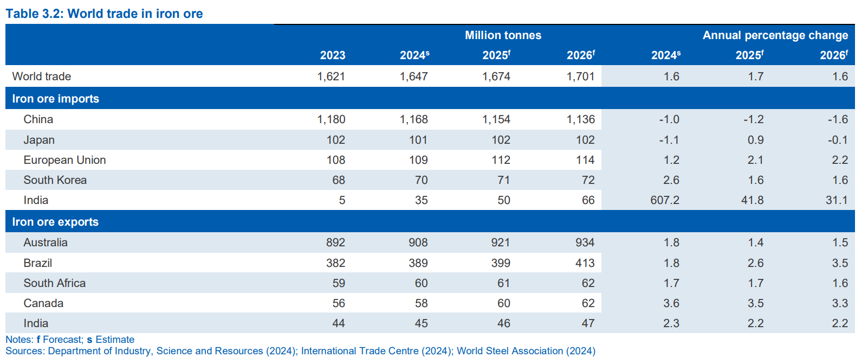Select the 'Million tonnes' column group header

[x=503, y=35]
